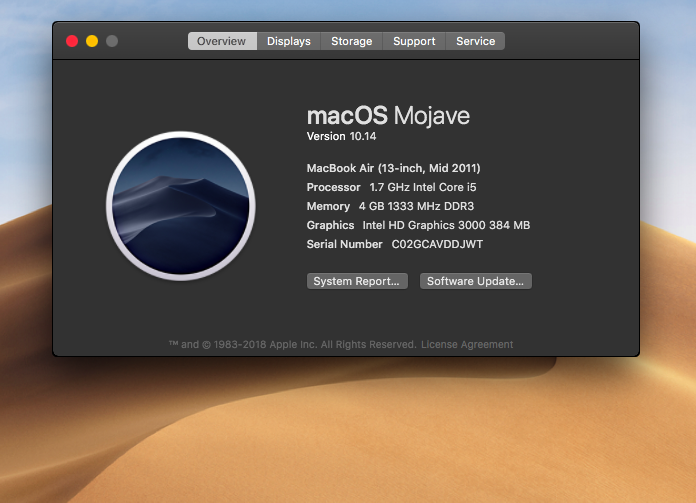Go to the Service tab
The image size is (696, 503).
pos(475,41)
